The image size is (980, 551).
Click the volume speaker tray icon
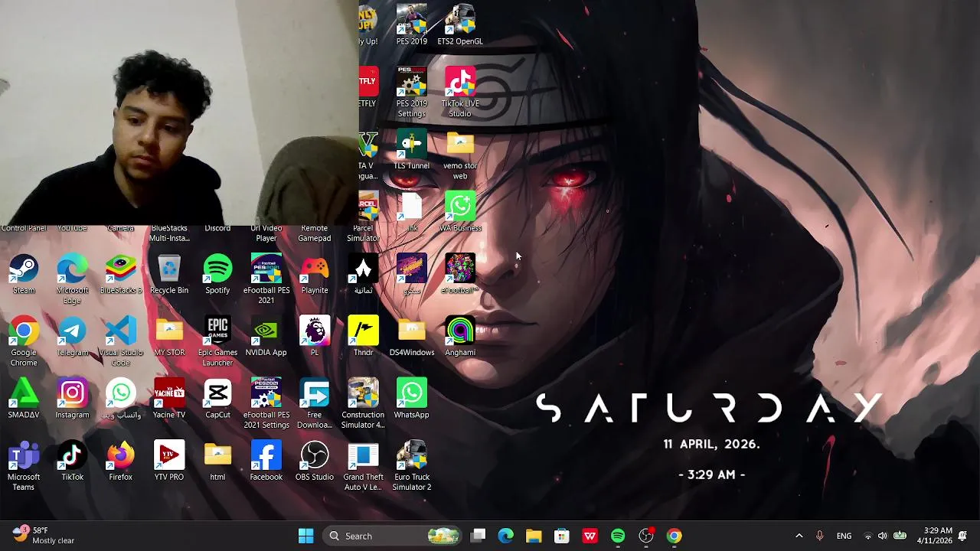[x=883, y=536]
